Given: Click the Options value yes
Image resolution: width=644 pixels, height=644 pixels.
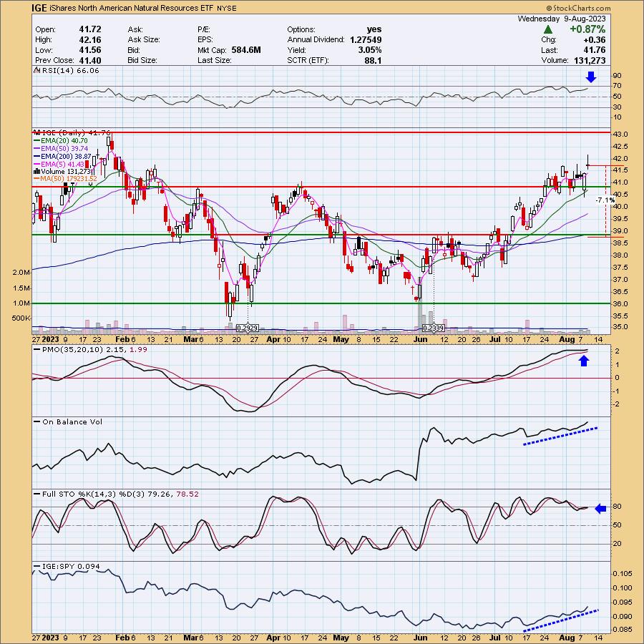Looking at the screenshot, I should coord(374,29).
